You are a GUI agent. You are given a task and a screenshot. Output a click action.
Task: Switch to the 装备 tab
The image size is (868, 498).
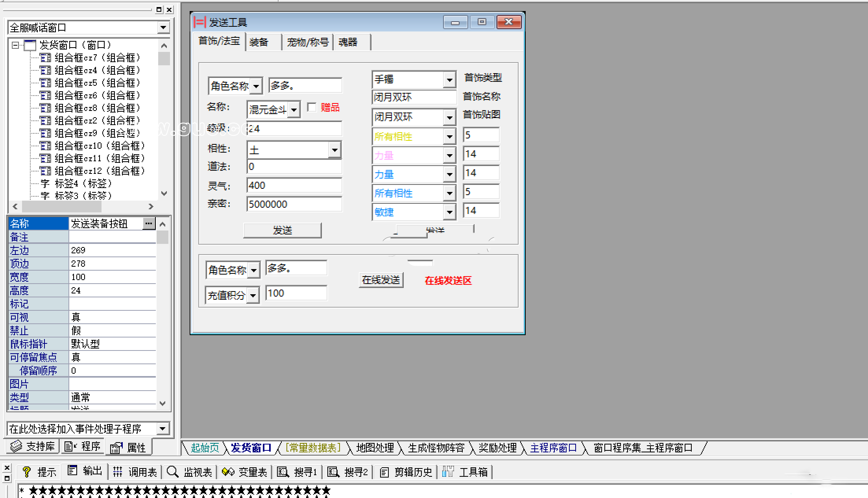pyautogui.click(x=264, y=42)
